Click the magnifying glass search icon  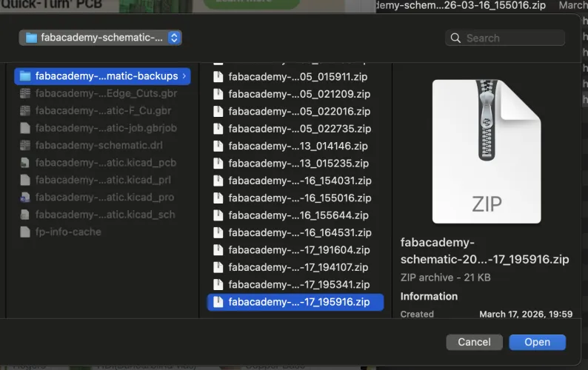pos(455,38)
